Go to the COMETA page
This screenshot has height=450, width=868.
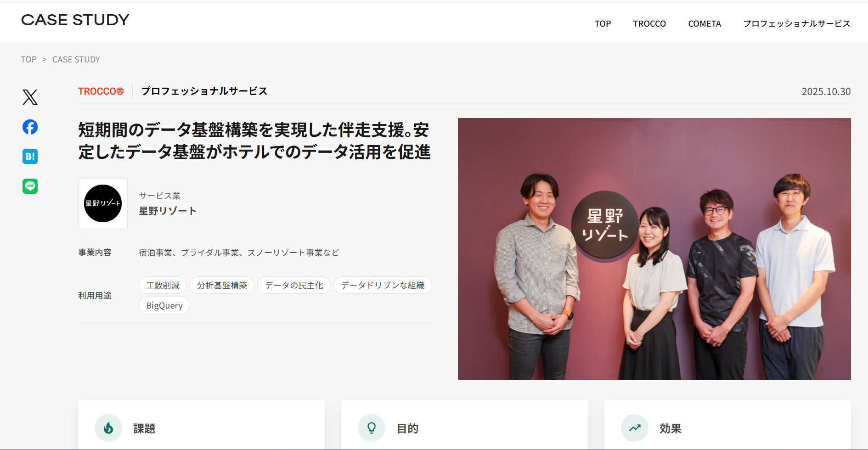pos(705,23)
